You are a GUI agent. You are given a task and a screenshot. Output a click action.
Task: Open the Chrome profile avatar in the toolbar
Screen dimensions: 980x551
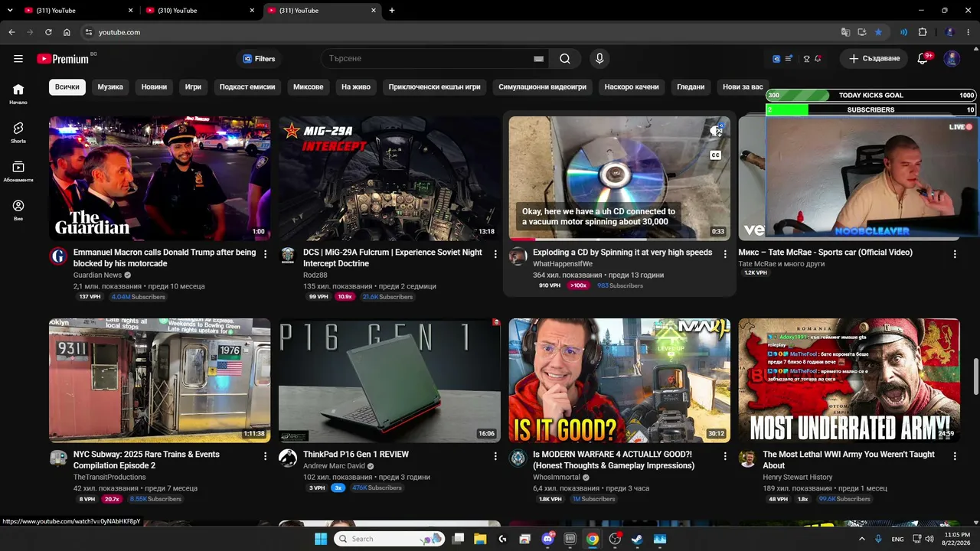coord(950,32)
